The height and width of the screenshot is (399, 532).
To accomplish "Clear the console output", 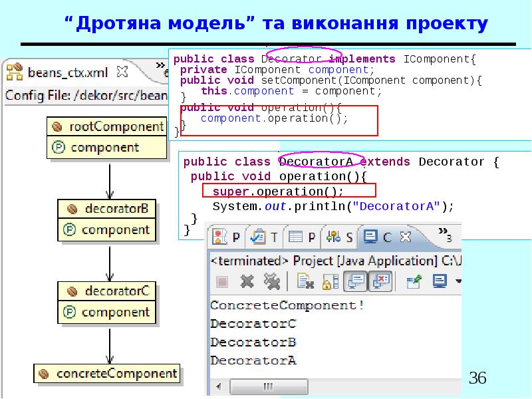I will pos(305,281).
